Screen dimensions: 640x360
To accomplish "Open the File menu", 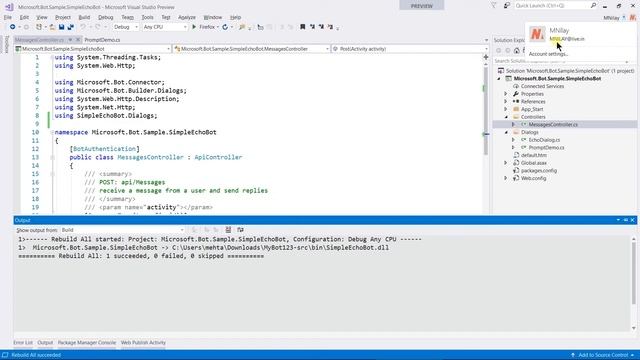I will 8,18.
